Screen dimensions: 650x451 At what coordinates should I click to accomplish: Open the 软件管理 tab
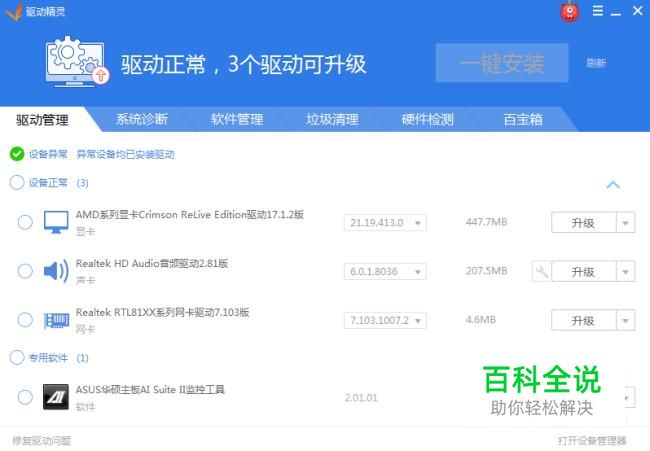coord(237,119)
